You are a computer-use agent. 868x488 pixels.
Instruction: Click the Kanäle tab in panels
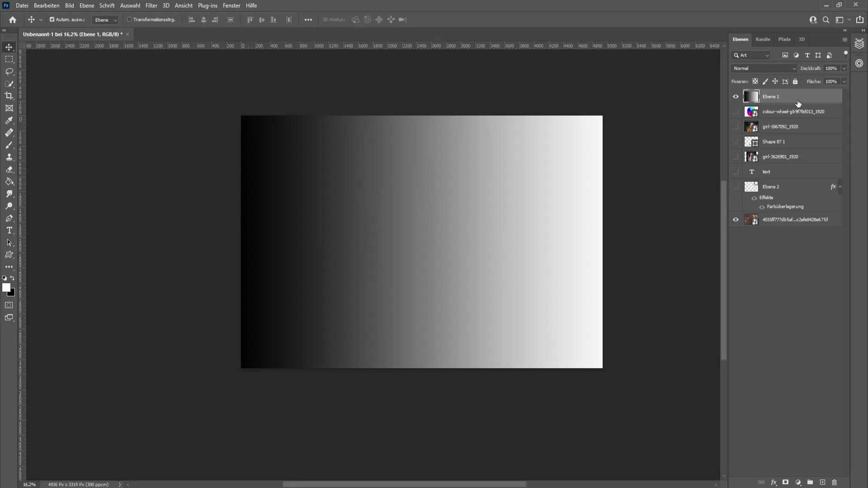764,39
